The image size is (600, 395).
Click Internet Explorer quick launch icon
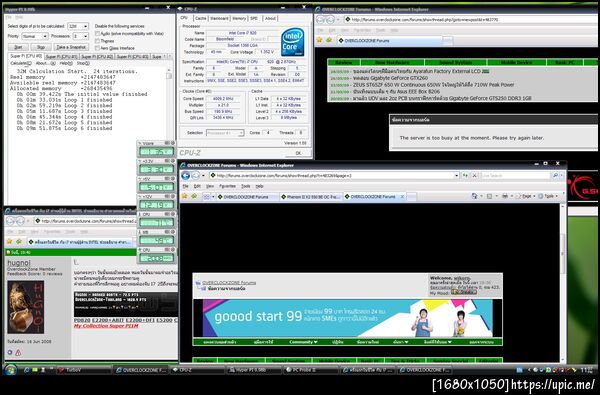click(x=26, y=370)
